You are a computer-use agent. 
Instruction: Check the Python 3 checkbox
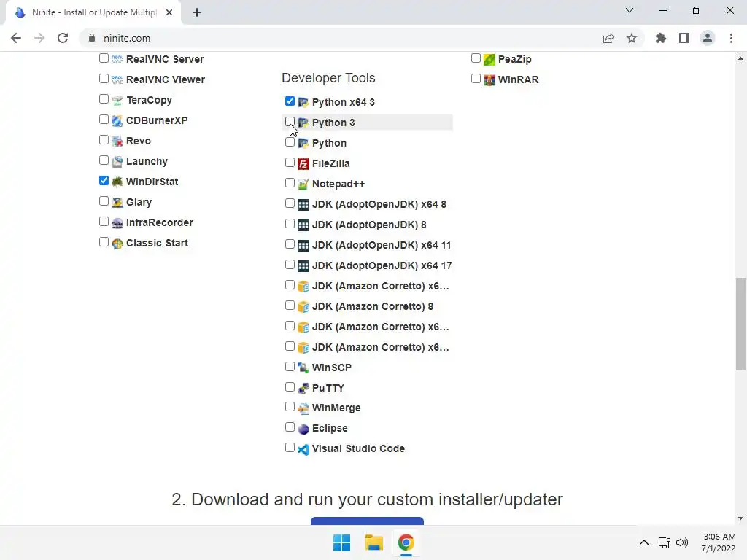290,122
